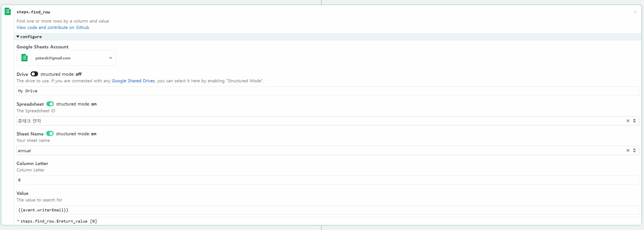This screenshot has height=230, width=644.
Task: Close the steps.find_row panel
Action: coord(635,12)
